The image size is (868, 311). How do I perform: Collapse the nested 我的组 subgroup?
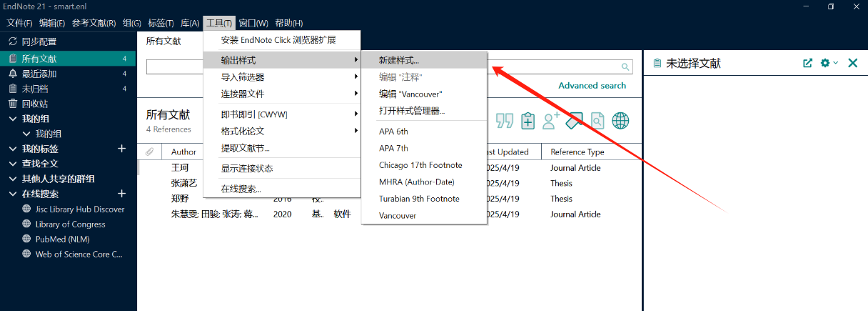pos(27,134)
